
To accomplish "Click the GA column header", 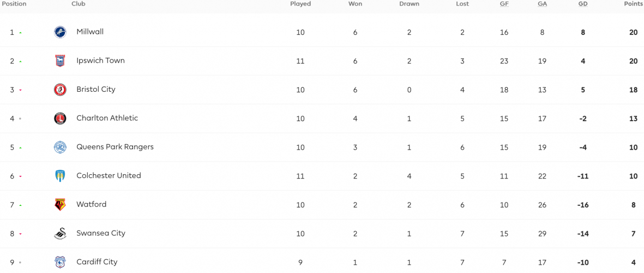I will click(x=542, y=4).
